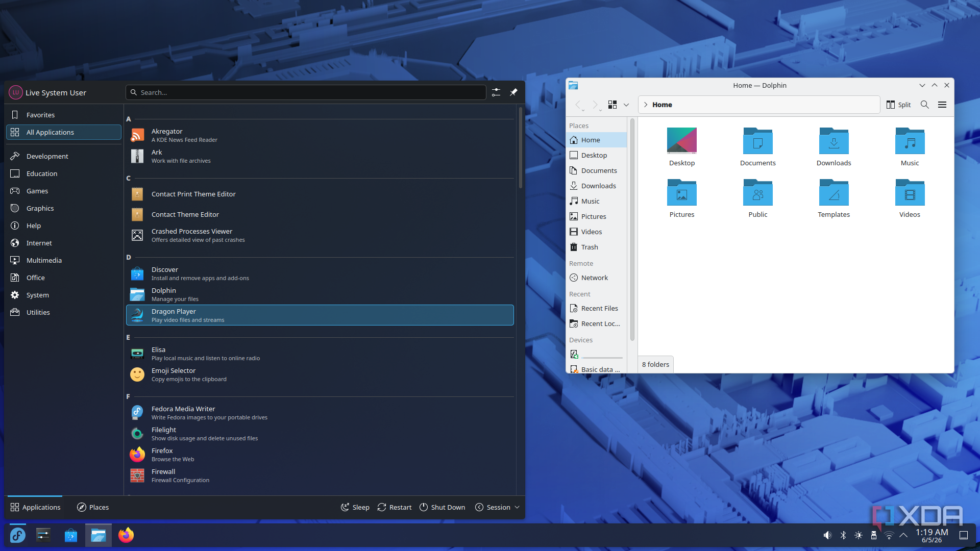Click the Restart button
Image resolution: width=980 pixels, height=551 pixels.
395,507
